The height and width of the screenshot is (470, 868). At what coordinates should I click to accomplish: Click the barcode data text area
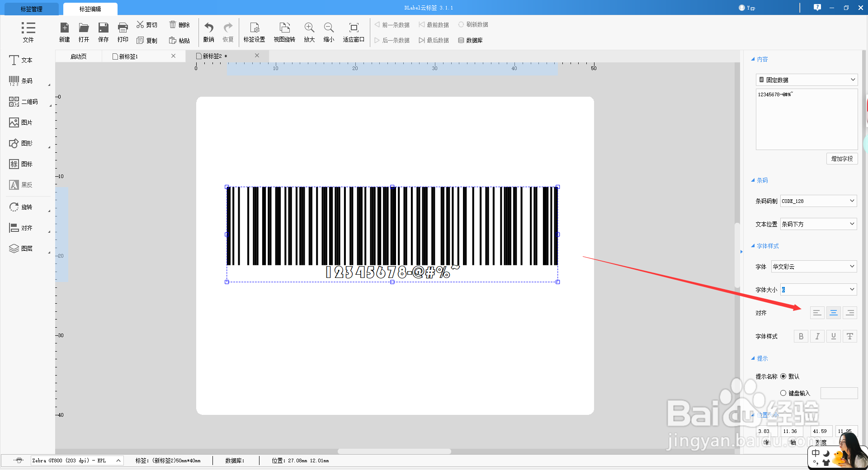(807, 119)
